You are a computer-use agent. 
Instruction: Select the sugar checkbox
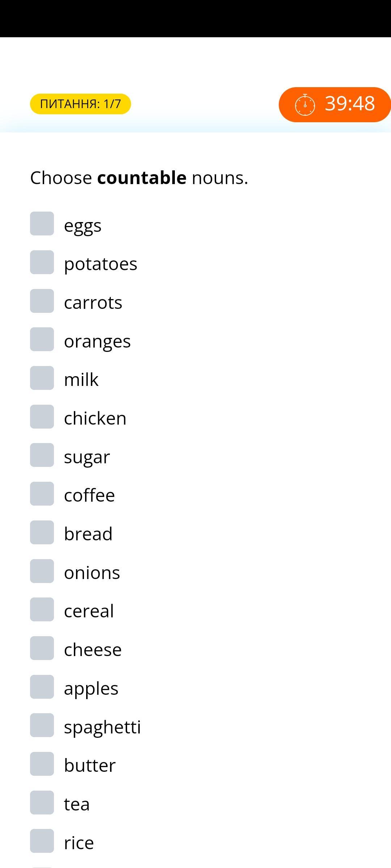(42, 455)
